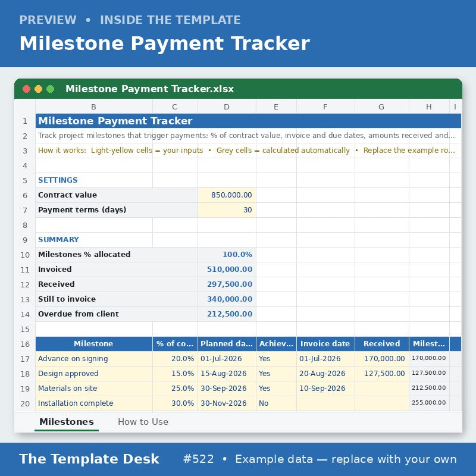476x476 pixels.
Task: Select column D header
Action: coord(227,107)
